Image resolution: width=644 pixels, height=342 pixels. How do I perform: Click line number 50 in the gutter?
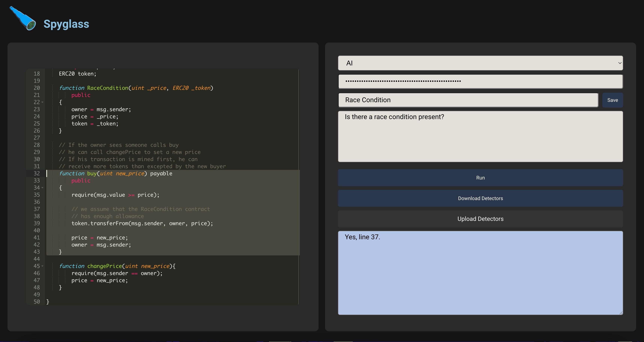click(37, 302)
